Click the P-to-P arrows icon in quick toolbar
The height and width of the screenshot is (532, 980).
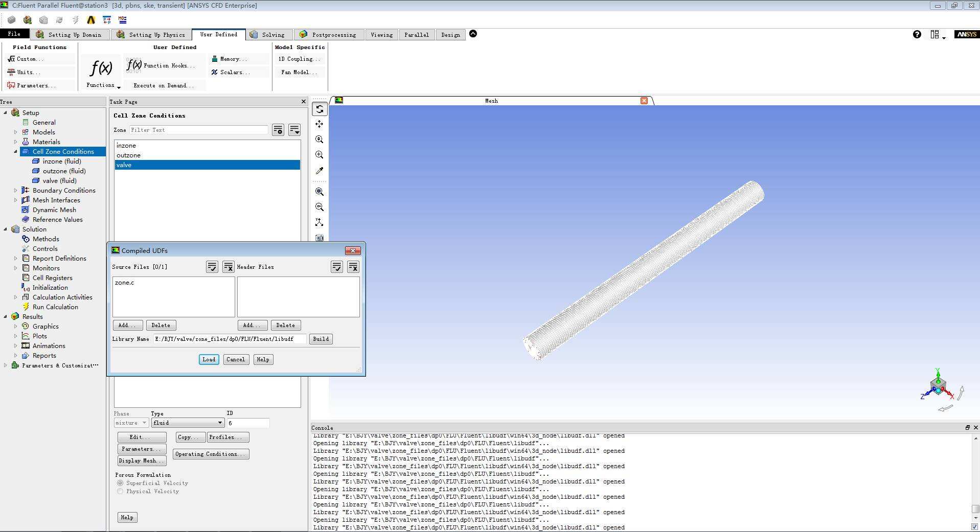point(107,20)
